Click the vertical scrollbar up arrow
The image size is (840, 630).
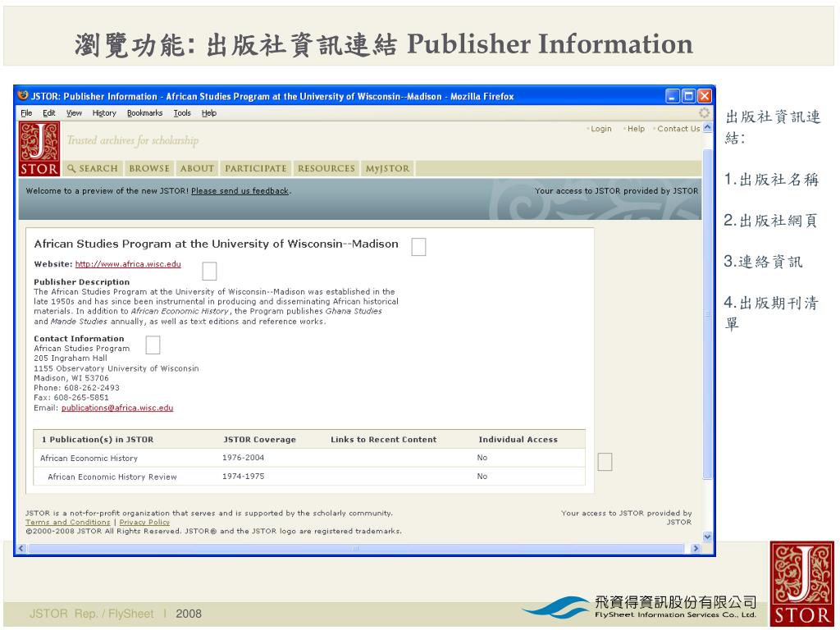pos(707,128)
